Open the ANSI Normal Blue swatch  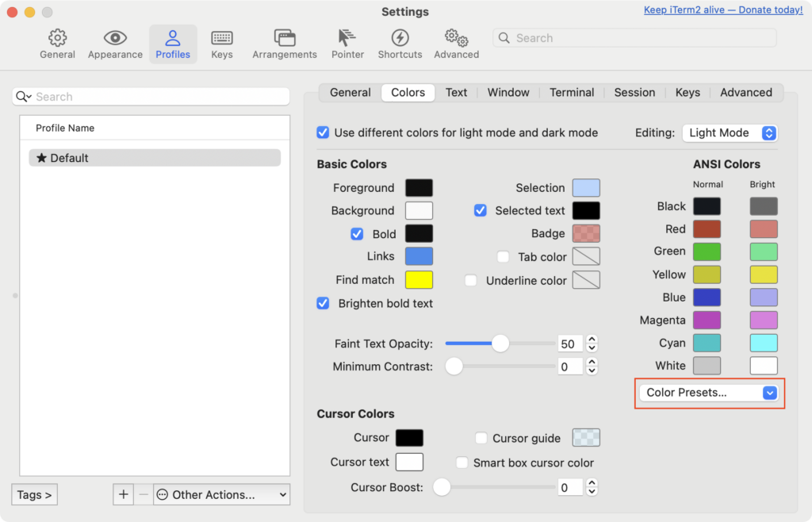707,297
